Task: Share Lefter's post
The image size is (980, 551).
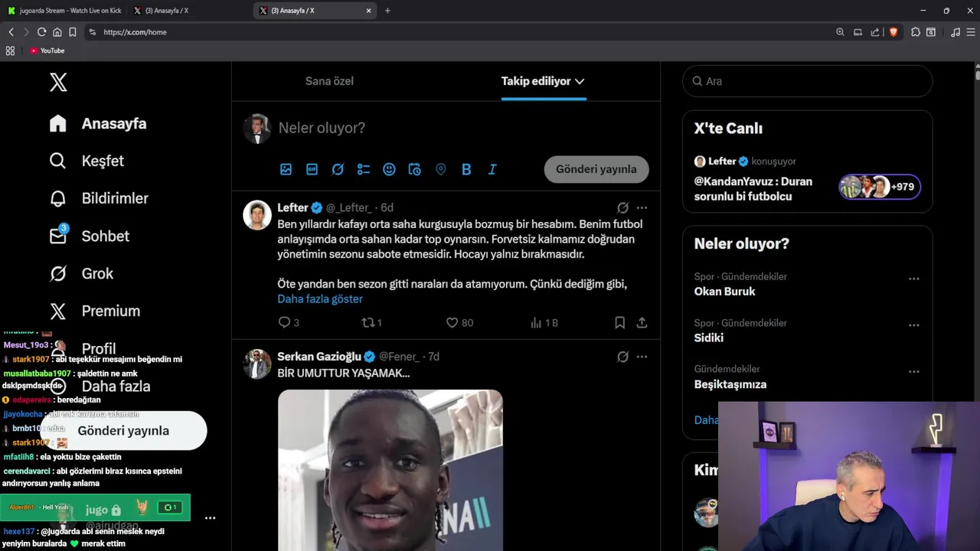Action: coord(642,323)
